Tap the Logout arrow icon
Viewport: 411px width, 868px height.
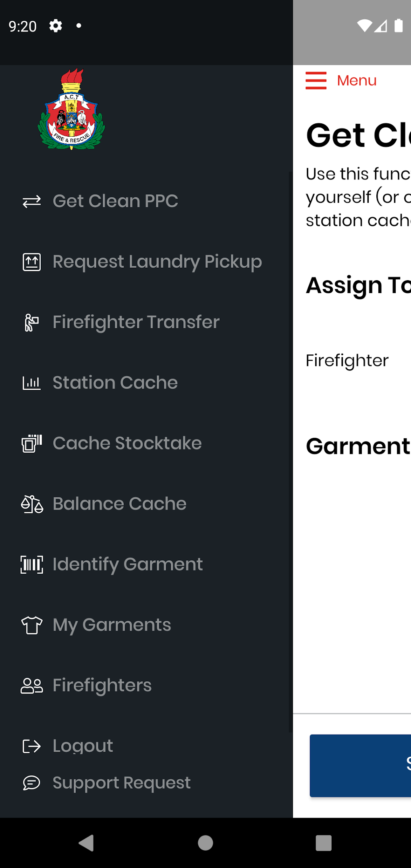[31, 746]
